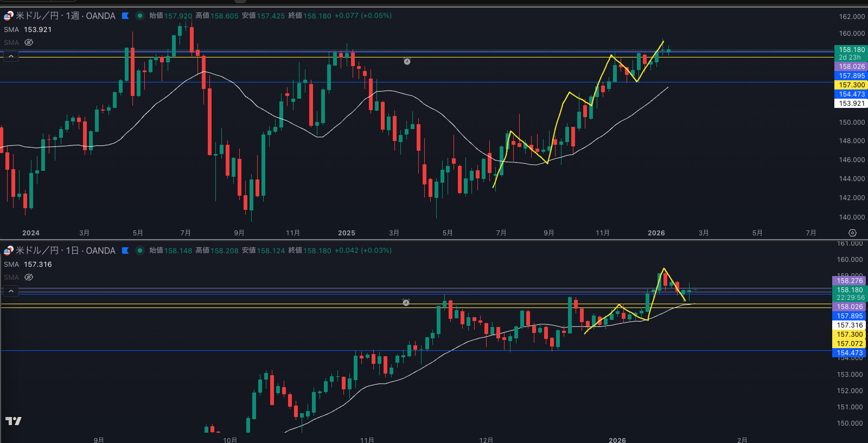
Task: Click the 154.473 blue price label on daily chart
Action: pos(849,353)
